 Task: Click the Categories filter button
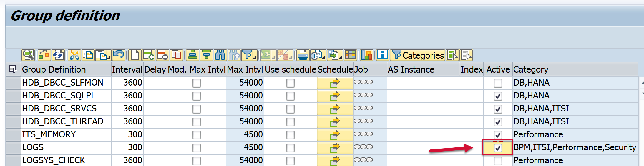tap(418, 55)
